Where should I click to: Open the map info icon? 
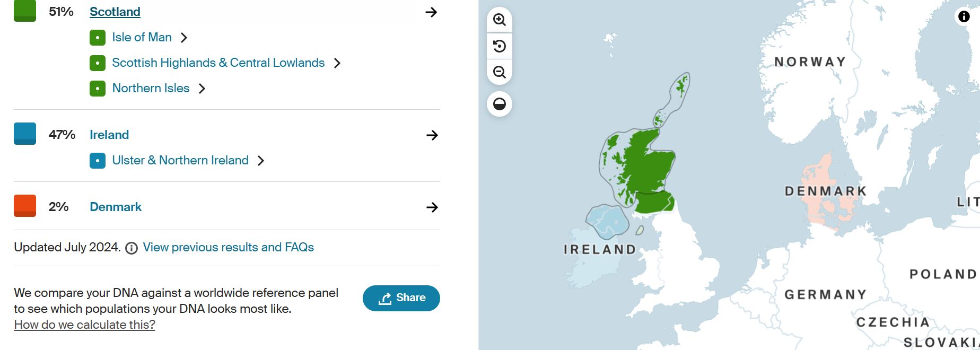[964, 16]
